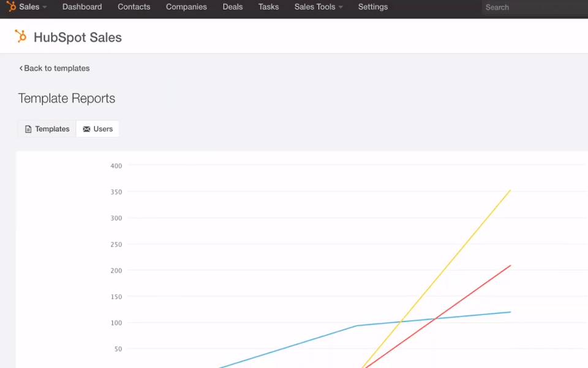
Task: Click the blue line on the chart
Action: click(x=356, y=326)
